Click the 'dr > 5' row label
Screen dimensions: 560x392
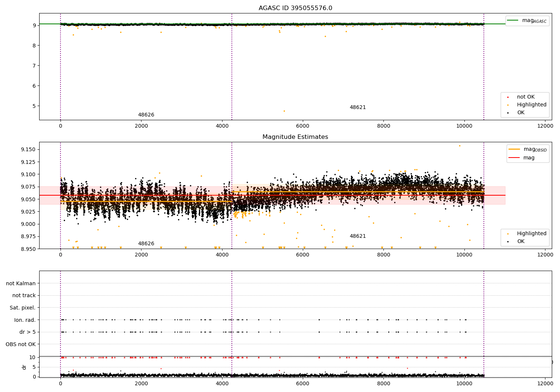[x=28, y=332]
